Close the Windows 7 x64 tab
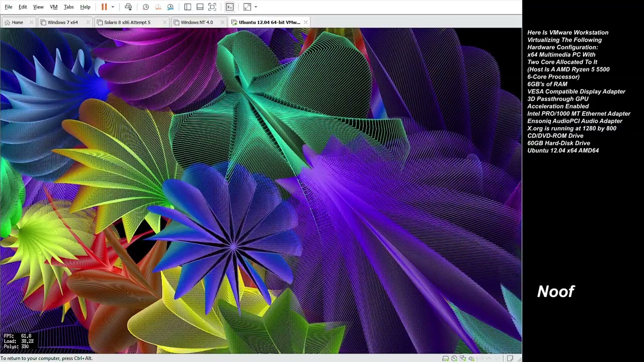The width and height of the screenshot is (644, 362). click(88, 22)
